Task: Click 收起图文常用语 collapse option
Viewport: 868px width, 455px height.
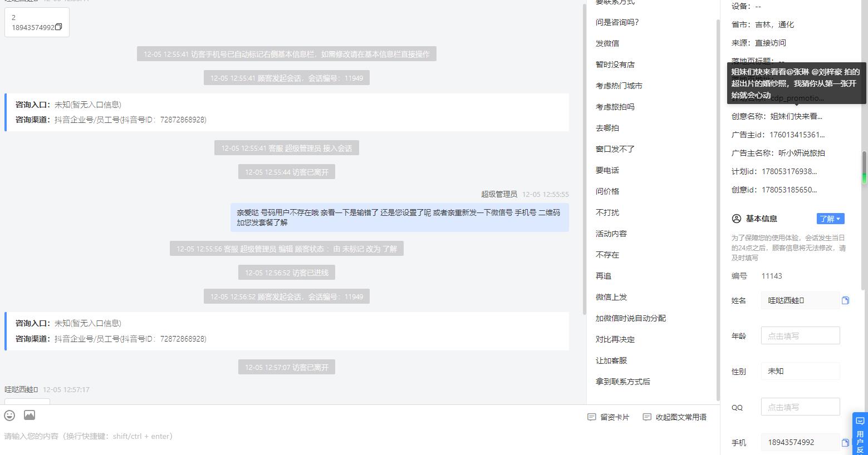Action: click(675, 417)
